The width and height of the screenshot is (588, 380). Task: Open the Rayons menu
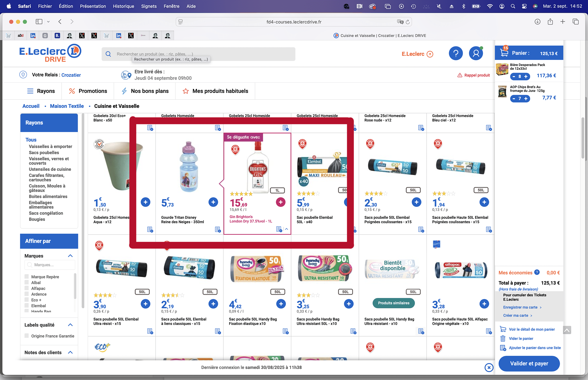(x=41, y=91)
